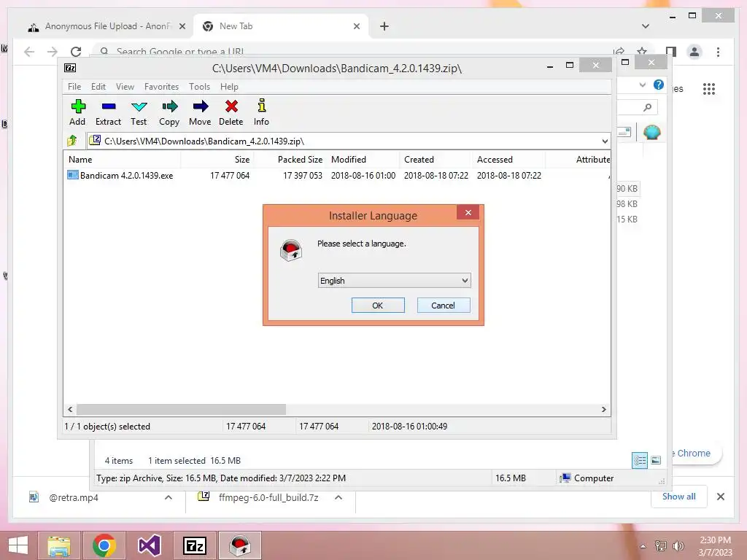
Task: Open the Chrome profile avatar
Action: pos(694,52)
